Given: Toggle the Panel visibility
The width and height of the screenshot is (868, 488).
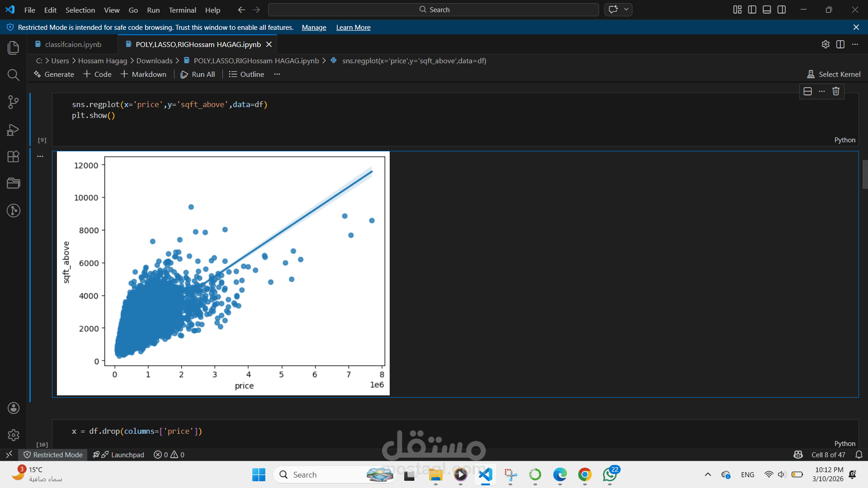Looking at the screenshot, I should pyautogui.click(x=767, y=9).
